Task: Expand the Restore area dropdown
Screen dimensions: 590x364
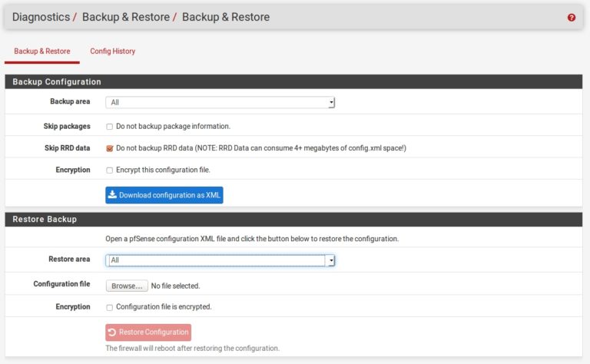Action: click(x=220, y=260)
